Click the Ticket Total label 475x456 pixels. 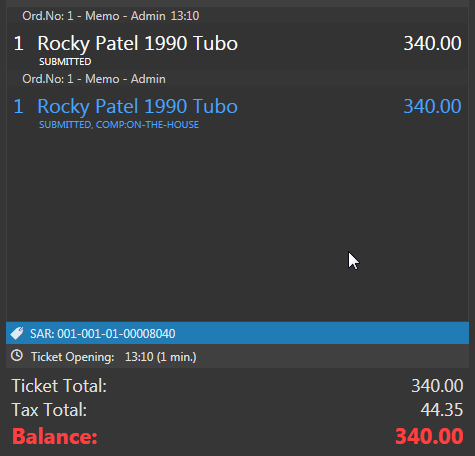pyautogui.click(x=59, y=386)
